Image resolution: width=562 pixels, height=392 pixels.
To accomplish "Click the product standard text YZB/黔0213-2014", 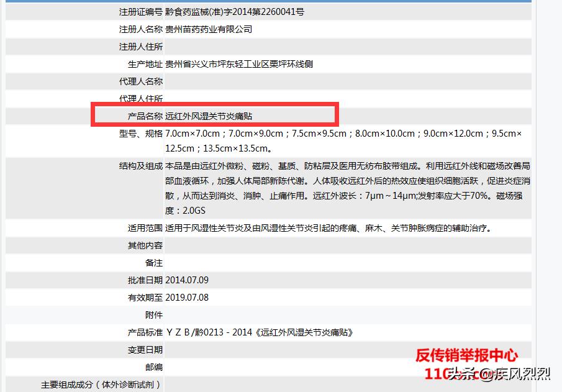I will pyautogui.click(x=259, y=332).
